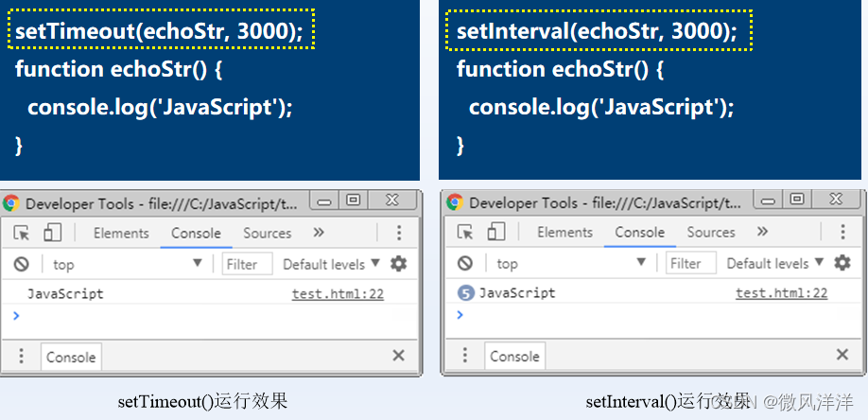Click the setTimeout()运行效果 caption
The height and width of the screenshot is (420, 868).
[202, 401]
